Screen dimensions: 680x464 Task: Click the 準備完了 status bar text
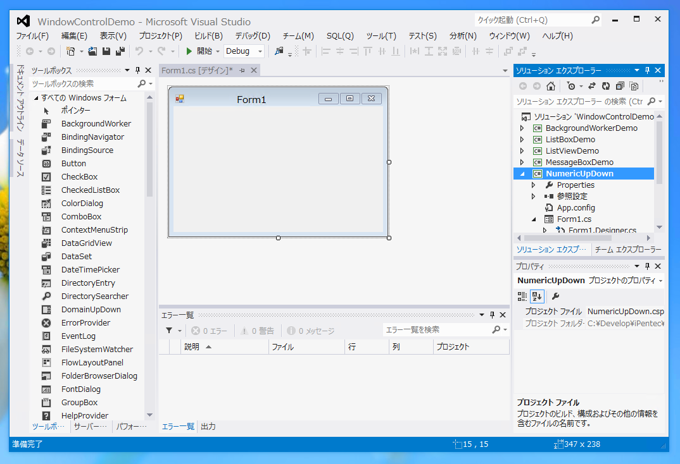[x=27, y=444]
